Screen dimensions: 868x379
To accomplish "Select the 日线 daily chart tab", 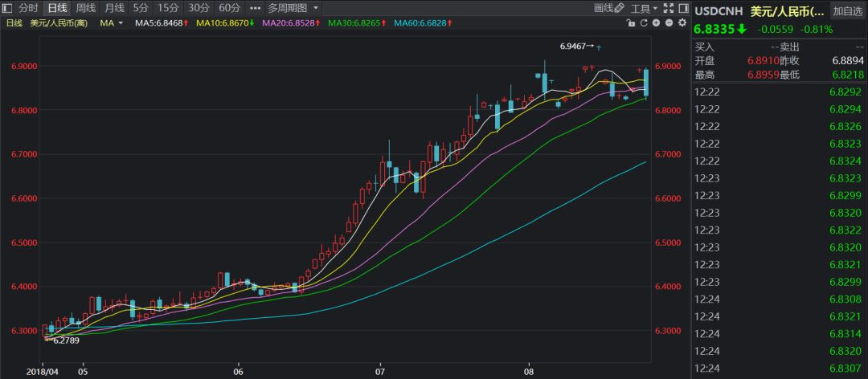I will point(57,8).
